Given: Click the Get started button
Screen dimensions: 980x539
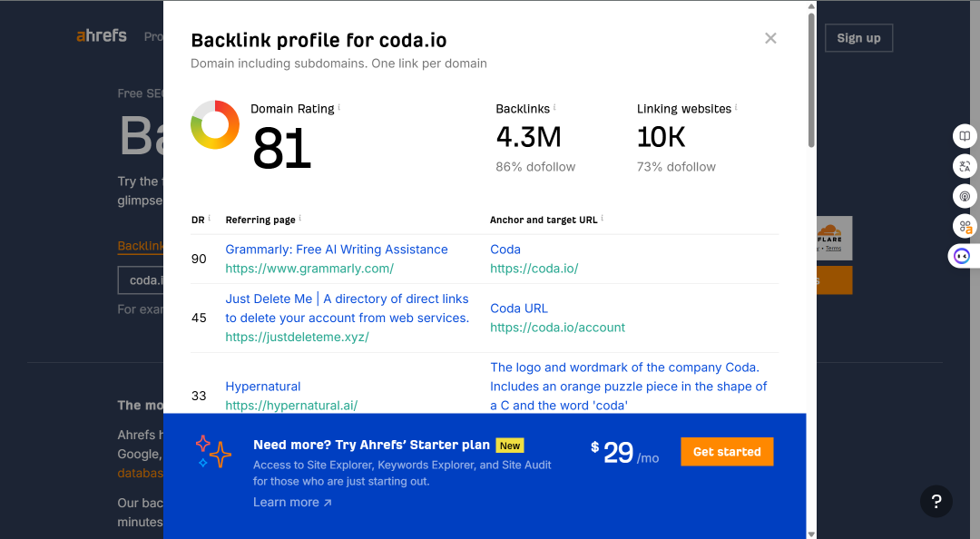Looking at the screenshot, I should pyautogui.click(x=727, y=452).
